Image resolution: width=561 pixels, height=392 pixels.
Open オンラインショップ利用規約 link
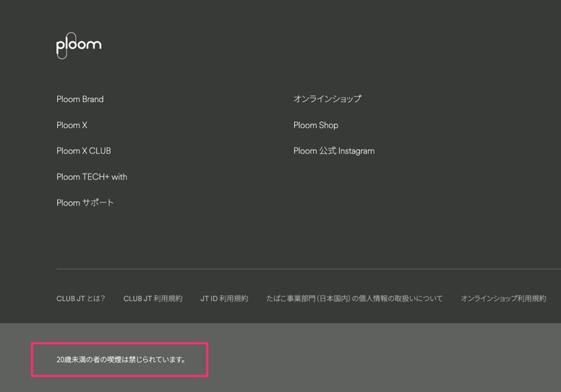tap(503, 298)
